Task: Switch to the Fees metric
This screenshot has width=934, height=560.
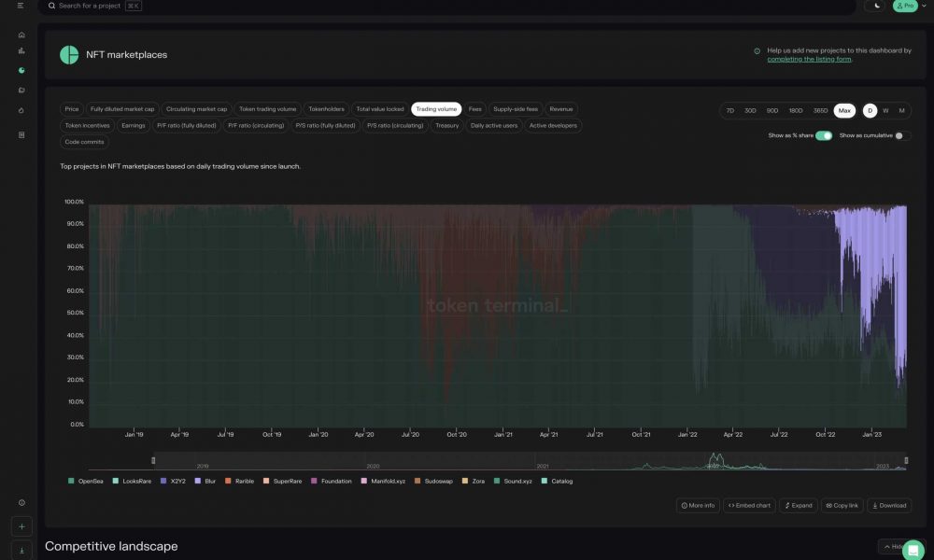Action: [474, 109]
